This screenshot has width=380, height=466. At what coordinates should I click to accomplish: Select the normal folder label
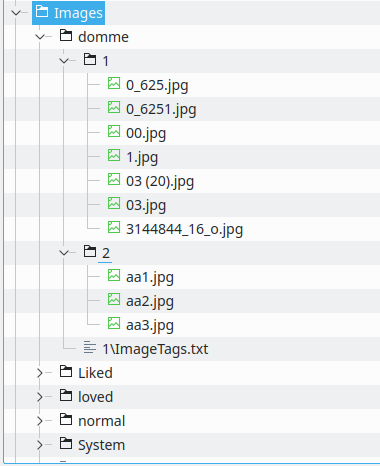coord(102,421)
